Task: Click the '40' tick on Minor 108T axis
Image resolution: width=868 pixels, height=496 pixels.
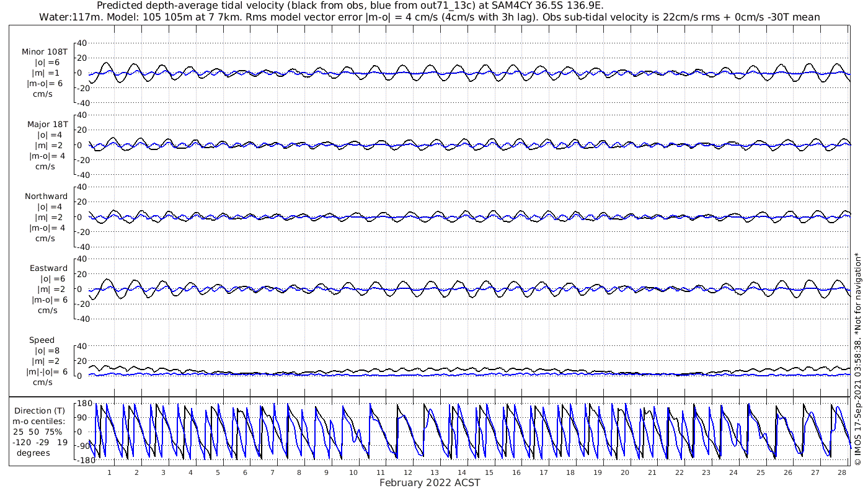Action: (x=82, y=43)
